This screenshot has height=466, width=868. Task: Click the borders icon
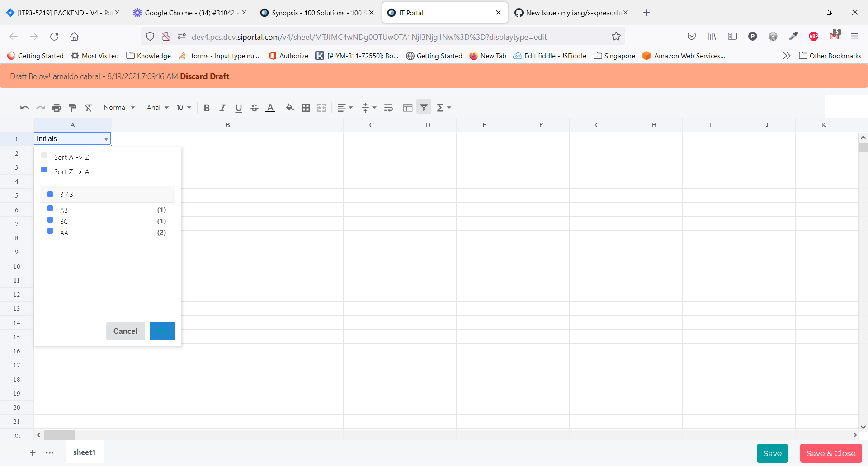click(x=306, y=107)
